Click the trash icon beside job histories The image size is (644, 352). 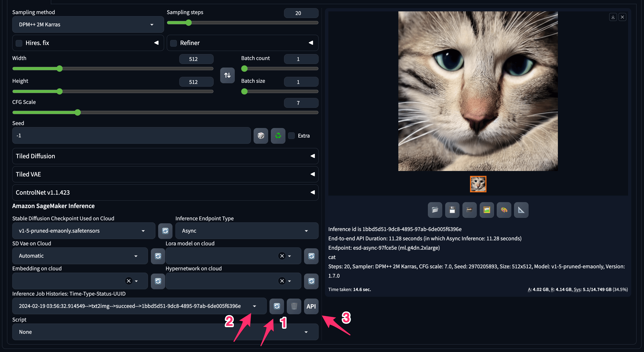[x=294, y=306]
